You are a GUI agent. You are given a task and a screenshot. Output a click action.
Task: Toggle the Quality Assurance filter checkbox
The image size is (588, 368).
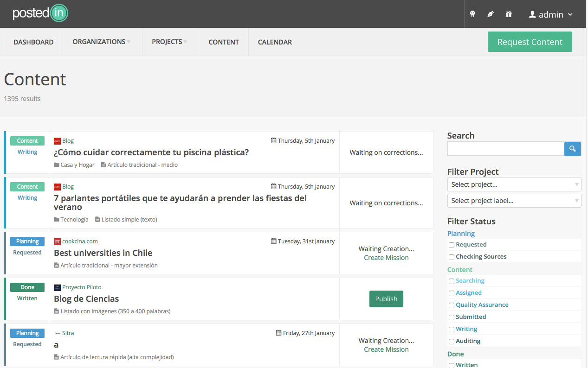[x=451, y=305]
